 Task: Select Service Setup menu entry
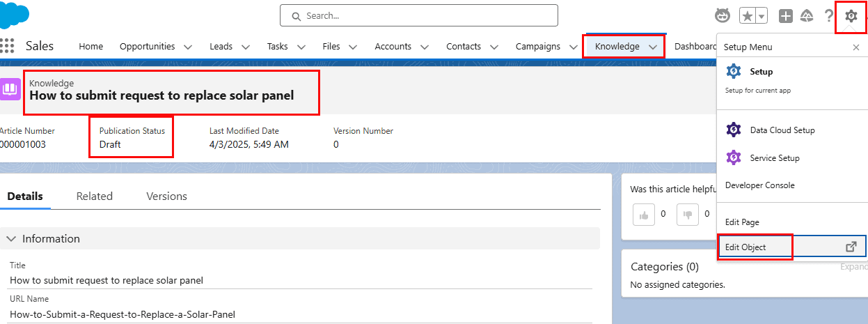[x=775, y=158]
